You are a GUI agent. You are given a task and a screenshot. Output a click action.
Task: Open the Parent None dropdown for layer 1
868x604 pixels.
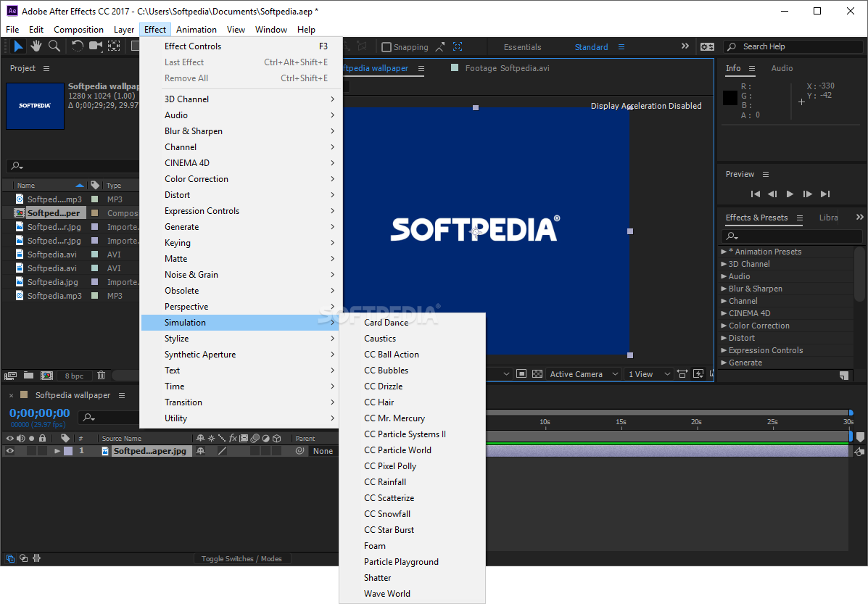coord(323,451)
